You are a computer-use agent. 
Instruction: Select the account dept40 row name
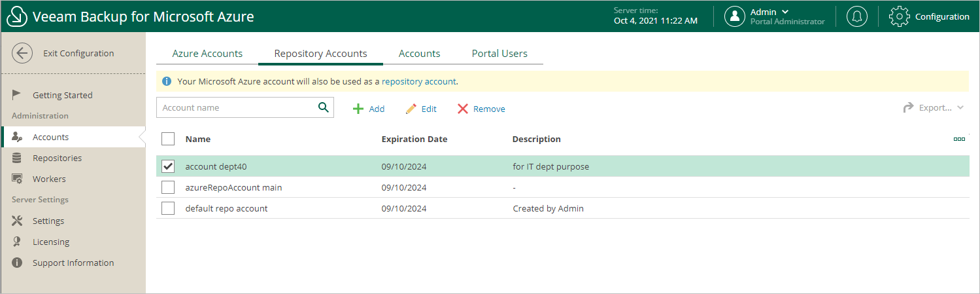tap(216, 166)
